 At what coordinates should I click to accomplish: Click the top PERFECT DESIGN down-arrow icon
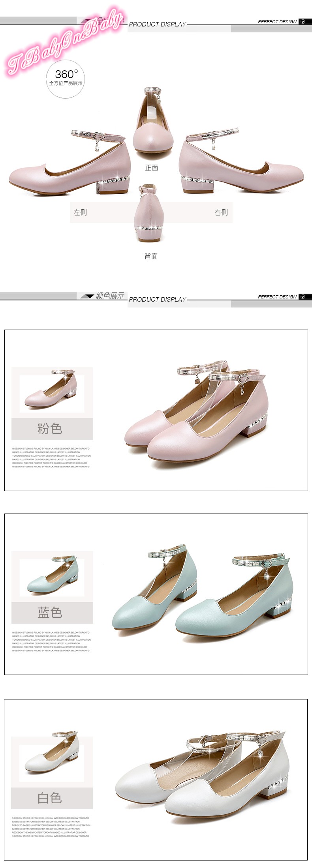(303, 22)
